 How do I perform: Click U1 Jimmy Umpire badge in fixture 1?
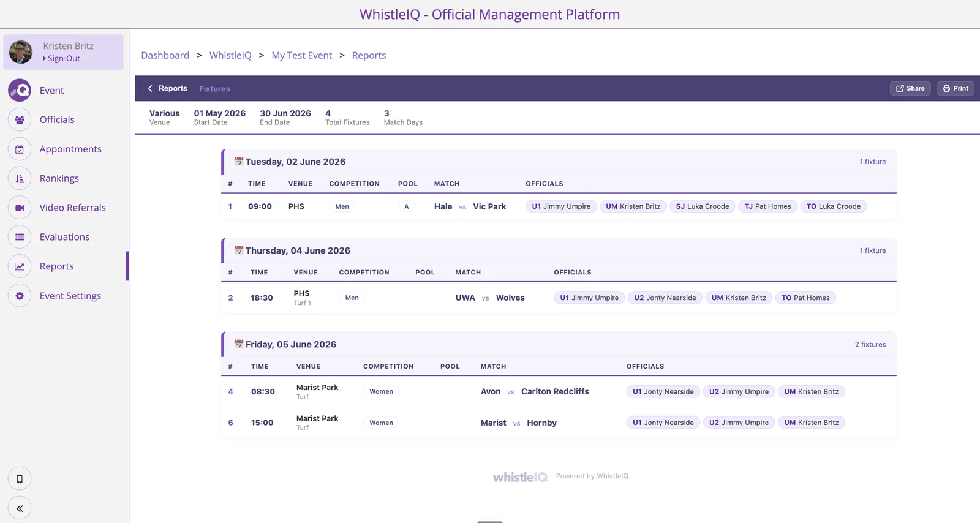pyautogui.click(x=561, y=206)
